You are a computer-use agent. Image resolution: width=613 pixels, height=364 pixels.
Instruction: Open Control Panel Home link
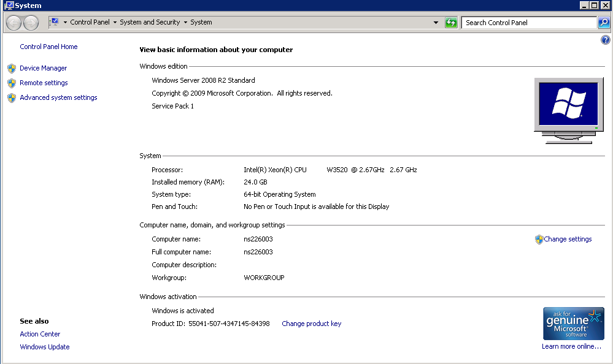[x=48, y=47]
